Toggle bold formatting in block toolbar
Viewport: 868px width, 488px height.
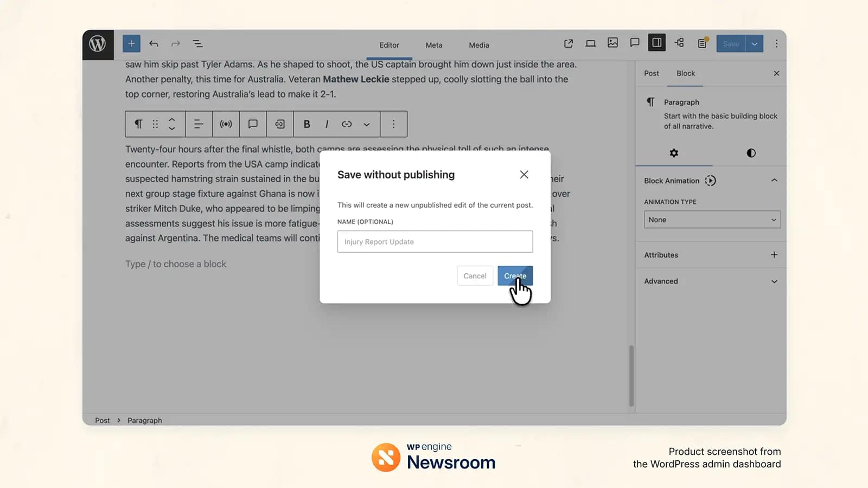tap(307, 124)
